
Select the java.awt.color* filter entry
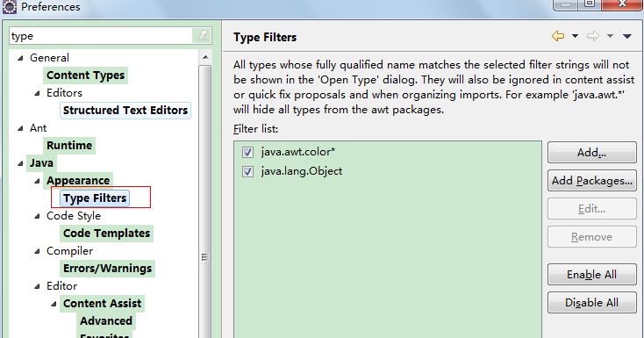click(297, 152)
